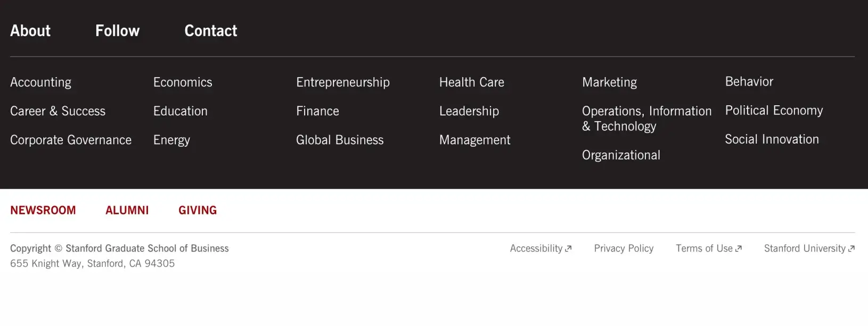Viewport: 868px width, 326px height.
Task: Click the external-link icon beside Terms of Use
Action: tap(739, 249)
